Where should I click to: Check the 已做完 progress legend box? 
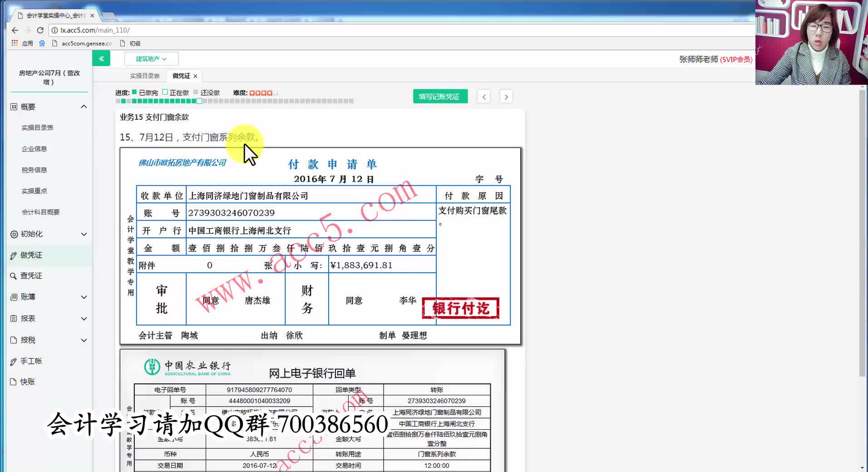(x=134, y=92)
